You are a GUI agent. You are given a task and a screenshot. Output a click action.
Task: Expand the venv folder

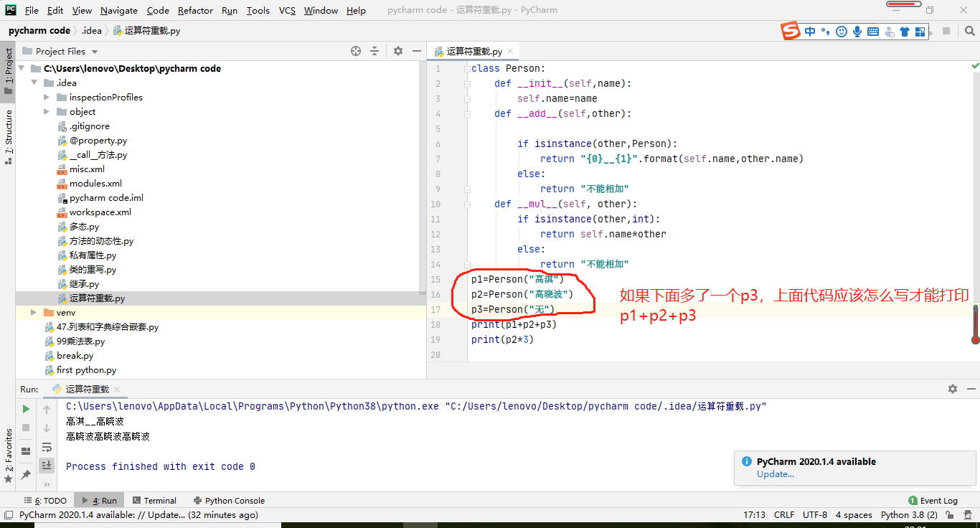click(x=34, y=313)
